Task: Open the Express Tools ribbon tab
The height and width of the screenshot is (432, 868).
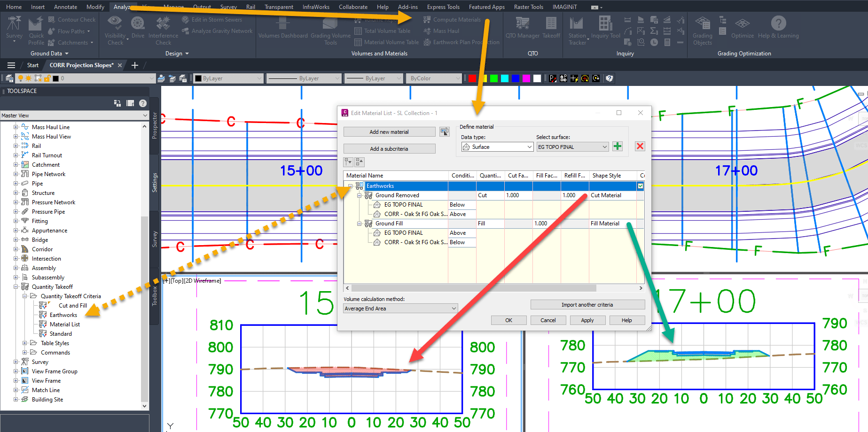Action: [443, 7]
